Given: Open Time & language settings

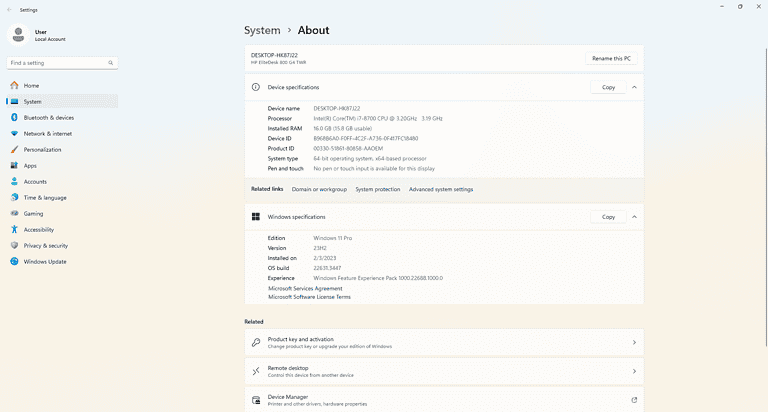Looking at the screenshot, I should [62, 197].
